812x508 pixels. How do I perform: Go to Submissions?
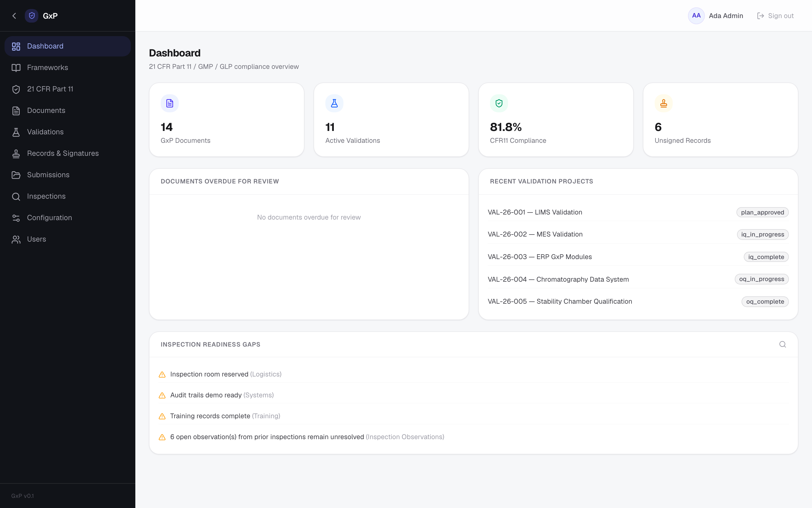click(x=67, y=175)
